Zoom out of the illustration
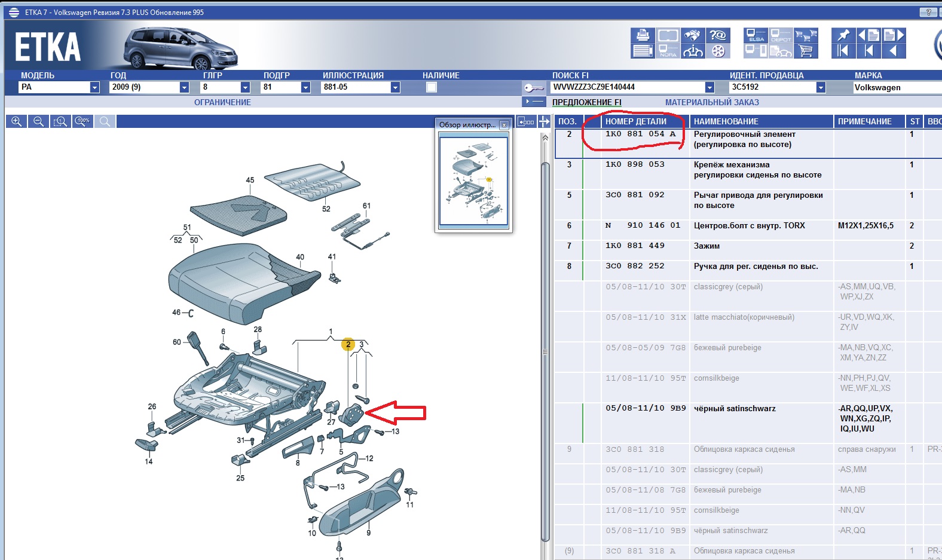 click(x=38, y=122)
